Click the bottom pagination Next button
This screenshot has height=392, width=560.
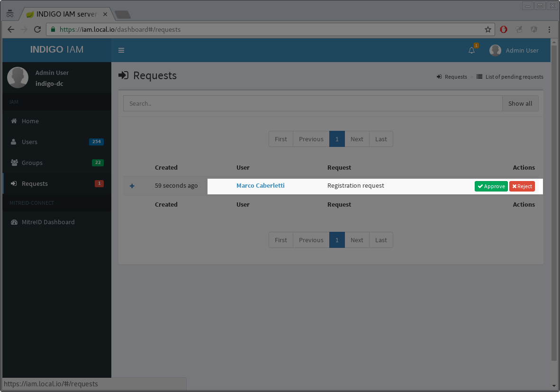tap(357, 240)
